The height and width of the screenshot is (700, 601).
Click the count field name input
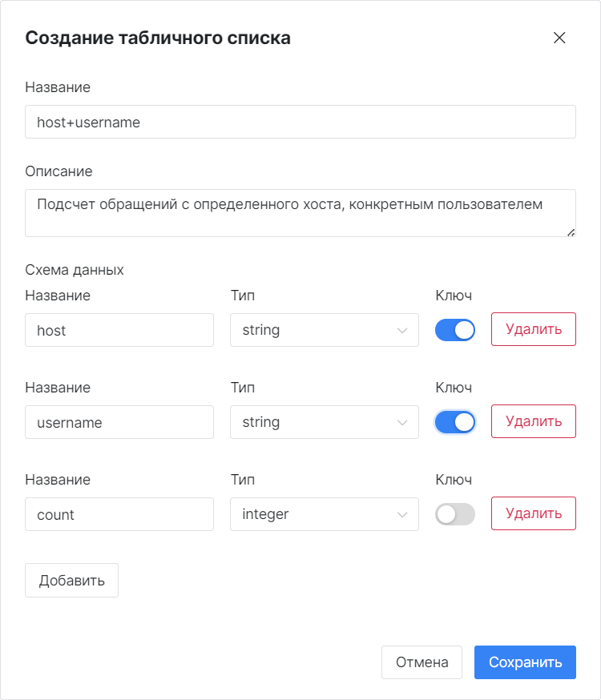[119, 514]
